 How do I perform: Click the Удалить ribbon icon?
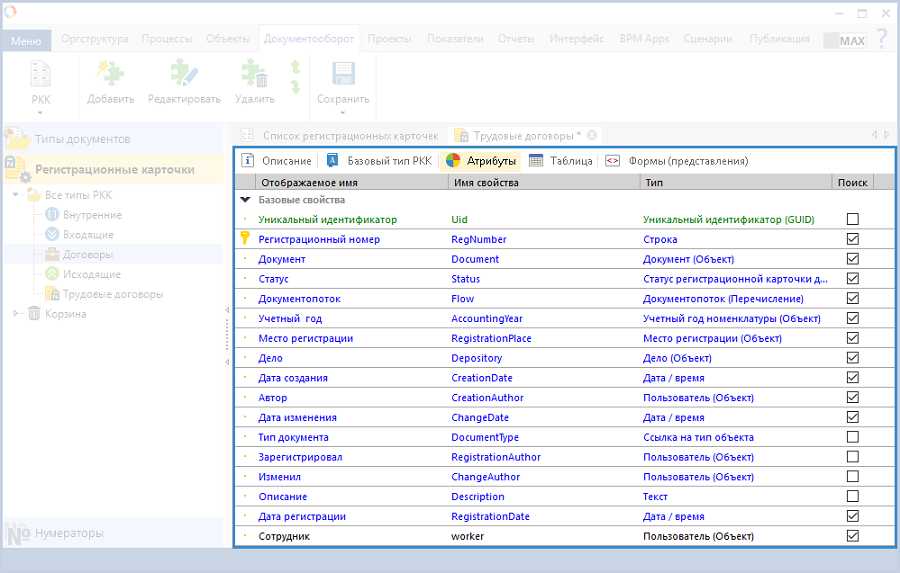coord(254,74)
